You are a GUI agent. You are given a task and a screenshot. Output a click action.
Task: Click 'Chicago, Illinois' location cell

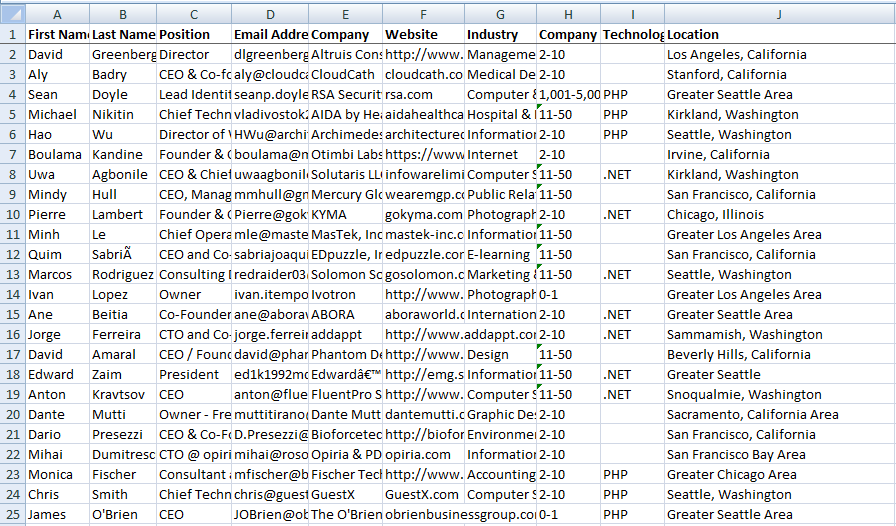tap(779, 214)
